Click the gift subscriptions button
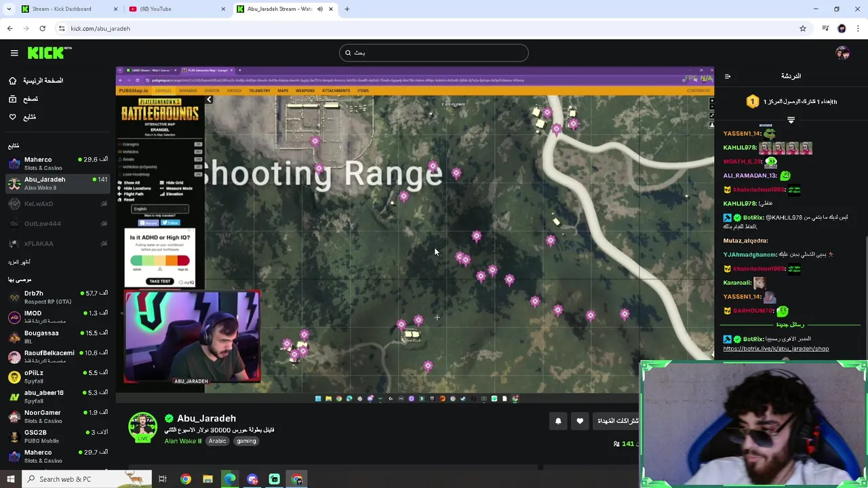The height and width of the screenshot is (488, 868). tap(616, 421)
